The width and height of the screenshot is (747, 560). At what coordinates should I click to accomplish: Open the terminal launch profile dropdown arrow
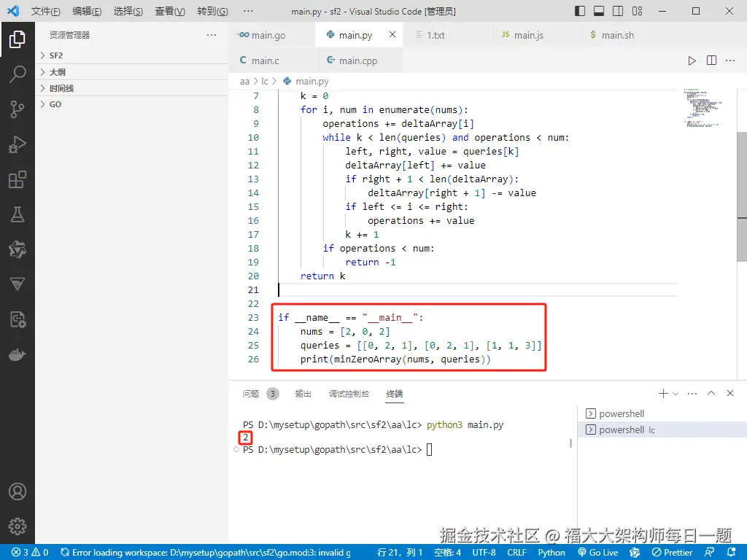[x=675, y=394]
